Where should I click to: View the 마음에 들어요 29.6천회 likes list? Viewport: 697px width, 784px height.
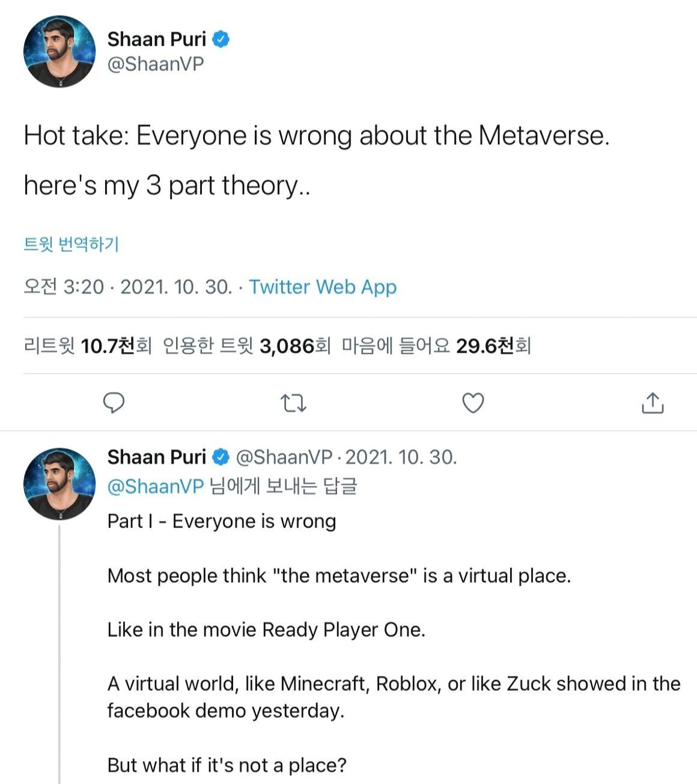tap(436, 346)
